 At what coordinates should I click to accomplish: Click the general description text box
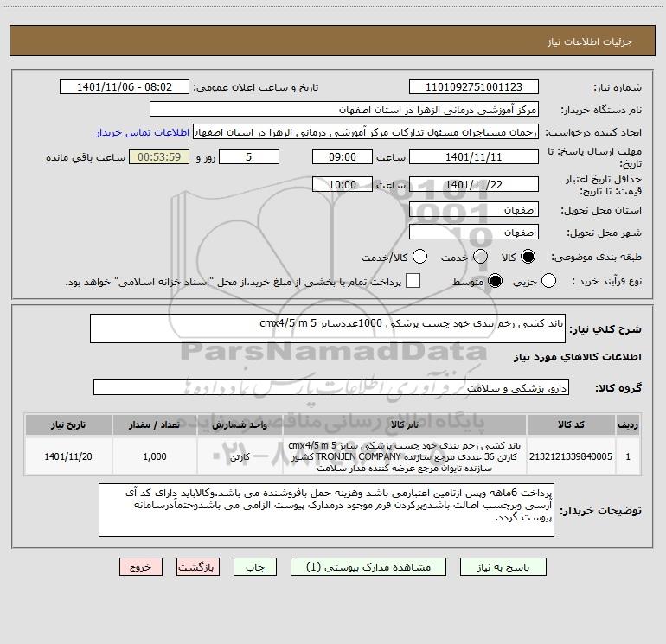click(x=328, y=328)
